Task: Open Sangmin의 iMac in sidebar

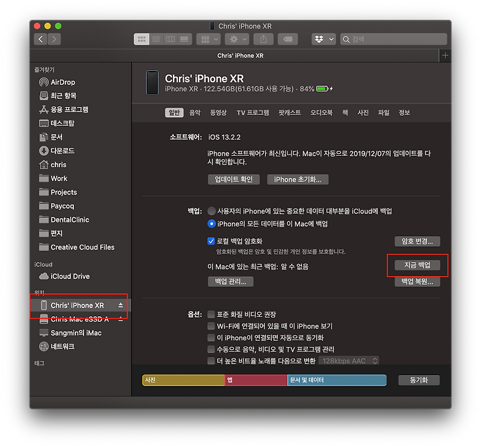Action: [71, 333]
